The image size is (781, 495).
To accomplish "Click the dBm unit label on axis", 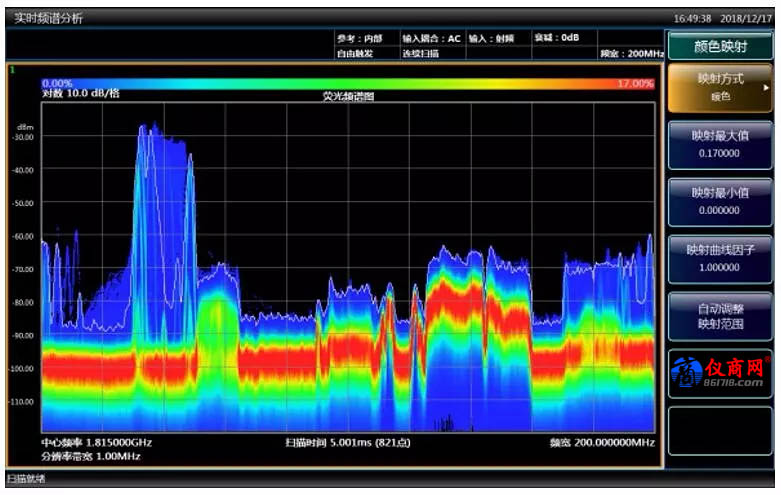I will point(25,127).
